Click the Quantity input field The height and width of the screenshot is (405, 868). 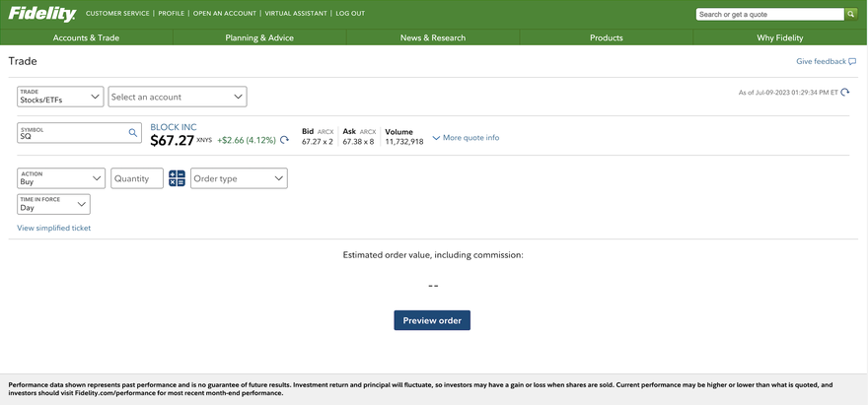coord(137,178)
